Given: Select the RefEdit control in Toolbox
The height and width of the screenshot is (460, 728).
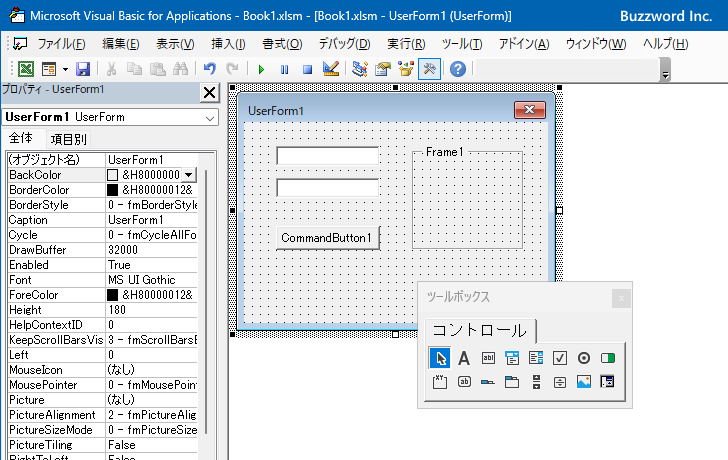Looking at the screenshot, I should [607, 382].
